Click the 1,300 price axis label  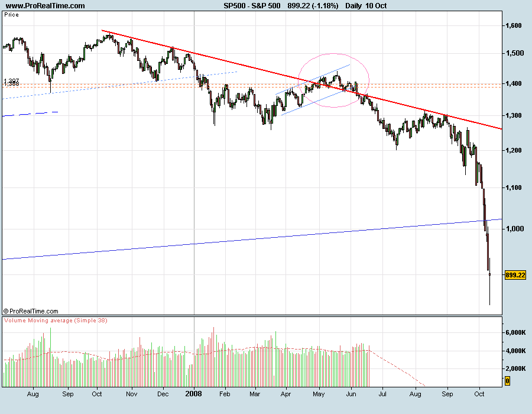point(513,116)
